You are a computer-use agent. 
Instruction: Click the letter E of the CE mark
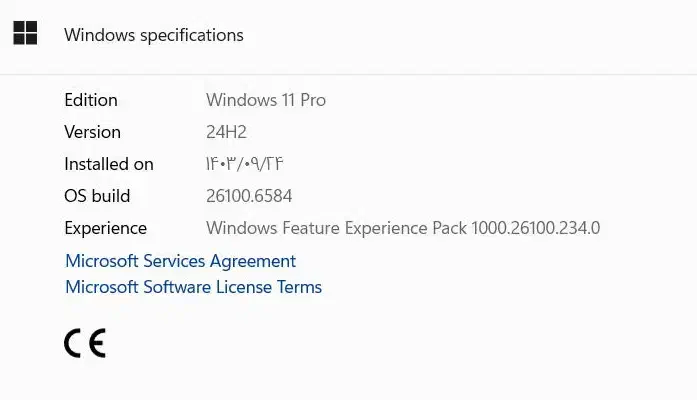click(96, 343)
